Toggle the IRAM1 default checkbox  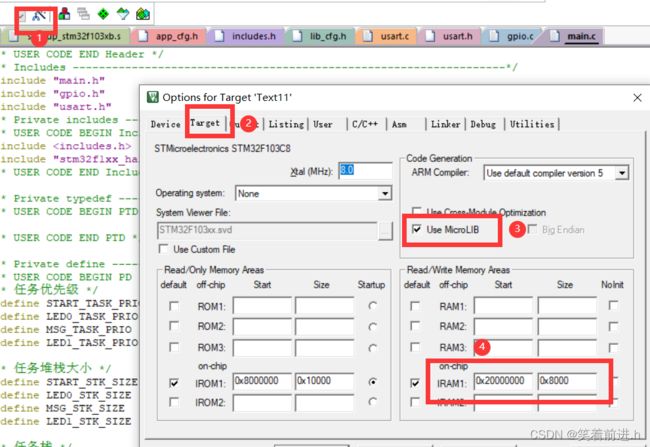[415, 383]
